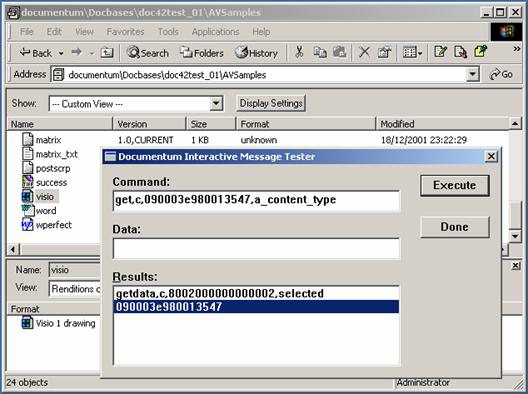Open the Back history dropdown arrow
The width and height of the screenshot is (528, 394).
click(x=61, y=53)
